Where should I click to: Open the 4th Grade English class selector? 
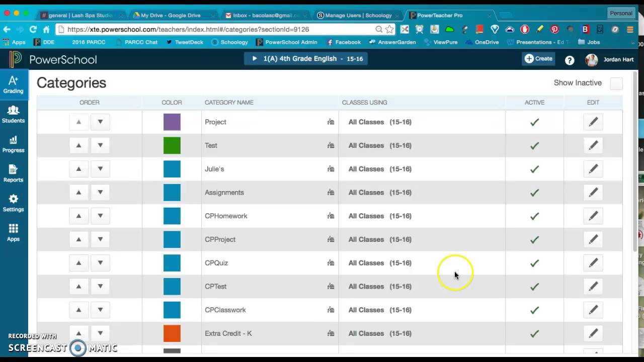tap(305, 59)
